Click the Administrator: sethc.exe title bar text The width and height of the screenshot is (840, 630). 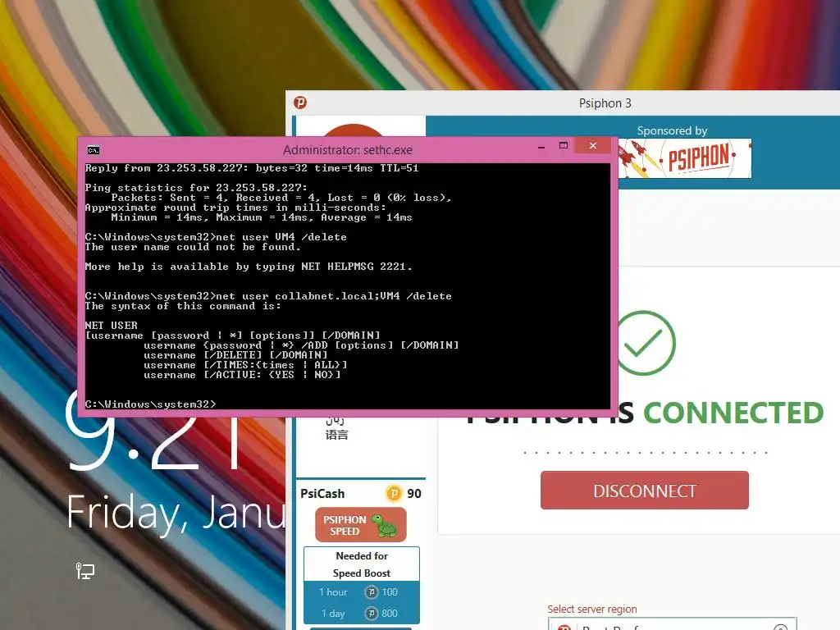click(348, 150)
